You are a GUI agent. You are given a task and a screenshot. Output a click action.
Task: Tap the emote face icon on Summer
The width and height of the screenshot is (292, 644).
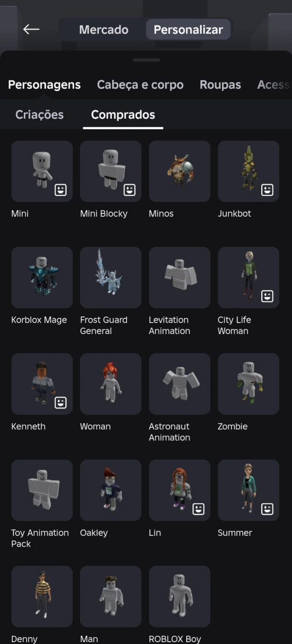267,509
